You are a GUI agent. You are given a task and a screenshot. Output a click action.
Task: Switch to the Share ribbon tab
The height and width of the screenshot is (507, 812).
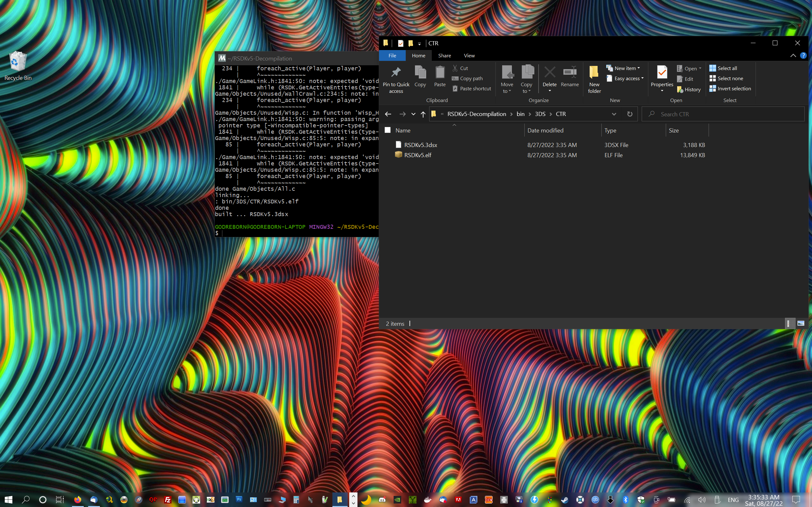pyautogui.click(x=444, y=56)
